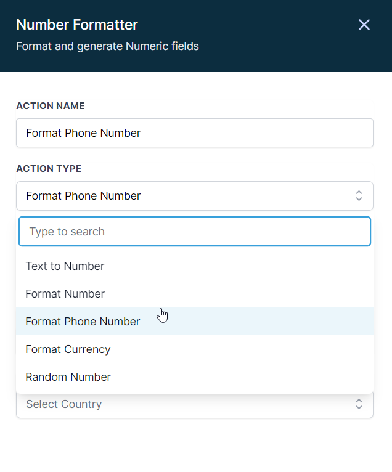
Task: Click the Format Phone Number text in Action Name
Action: (x=83, y=133)
